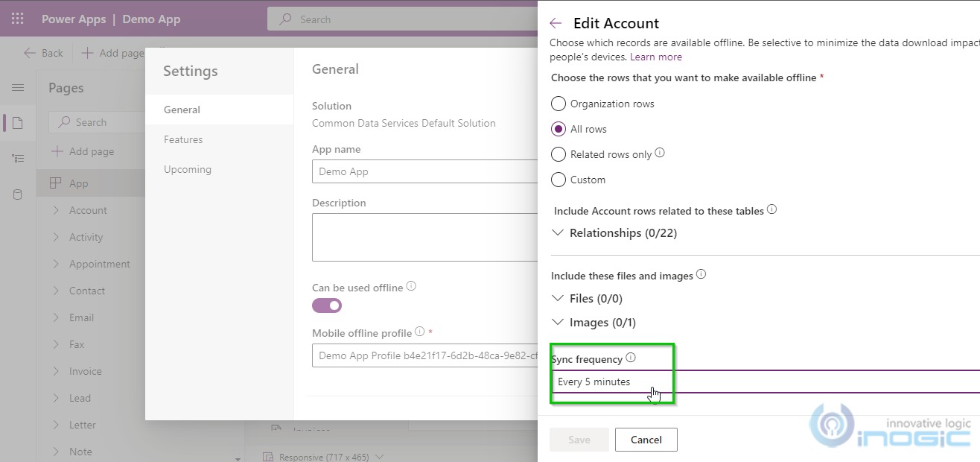Toggle the Can be used offline switch
This screenshot has height=462, width=980.
click(327, 306)
